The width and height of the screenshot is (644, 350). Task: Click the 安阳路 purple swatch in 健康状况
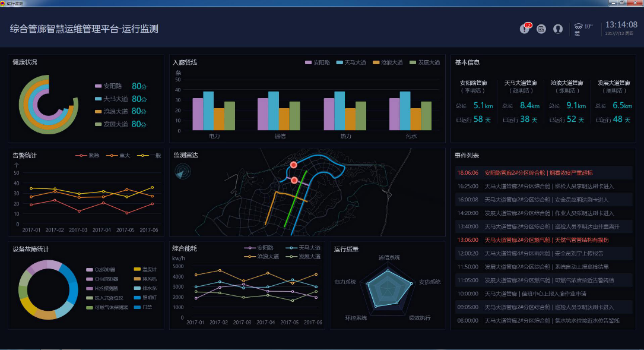click(x=98, y=86)
